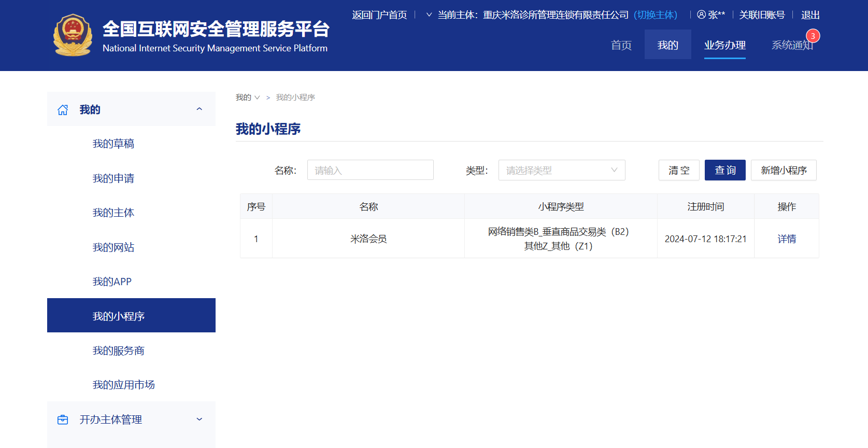Screen dimensions: 868x448
Task: Select the 我的 top navigation tab
Action: (x=668, y=45)
